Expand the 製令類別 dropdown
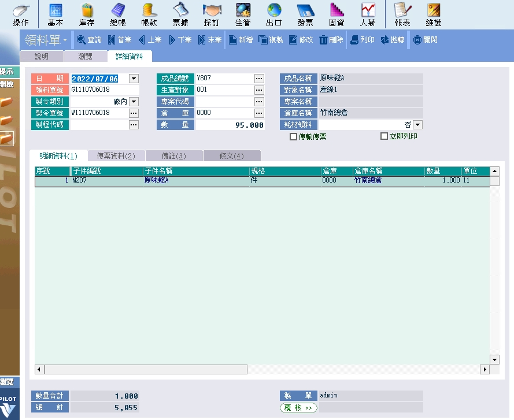The height and width of the screenshot is (420, 514). [x=134, y=102]
